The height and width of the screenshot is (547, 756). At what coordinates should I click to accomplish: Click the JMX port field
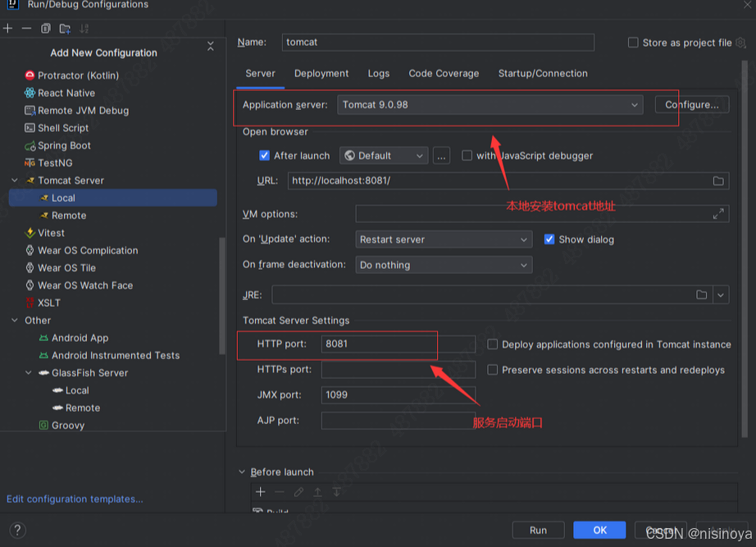tap(398, 395)
